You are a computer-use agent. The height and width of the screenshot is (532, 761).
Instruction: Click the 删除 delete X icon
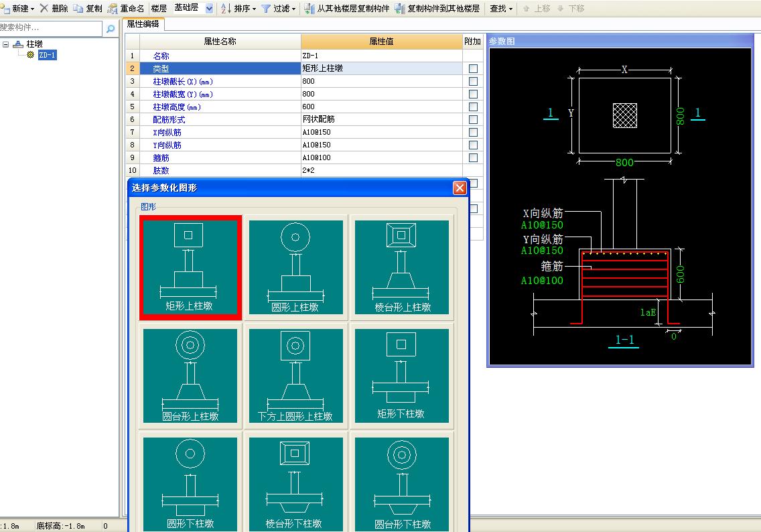44,8
